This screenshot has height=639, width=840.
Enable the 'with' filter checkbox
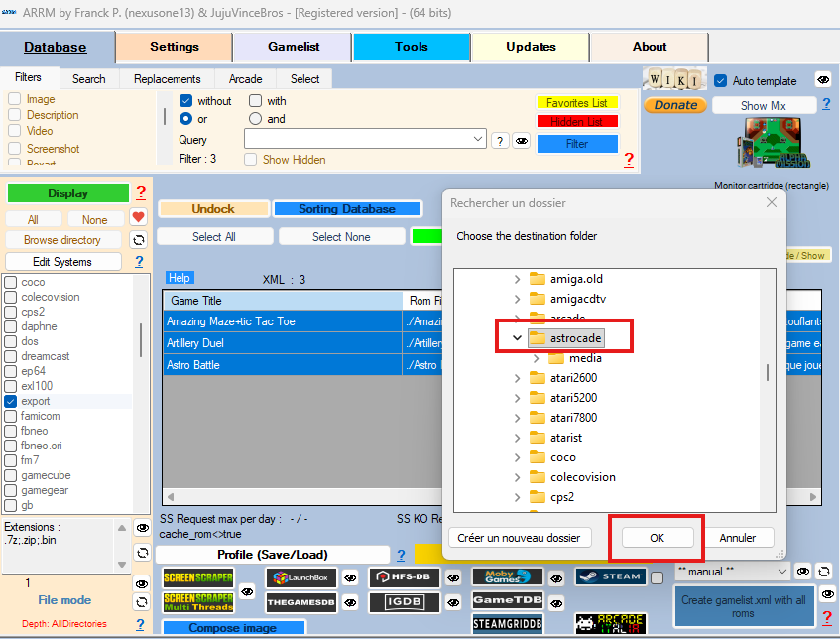coord(256,101)
